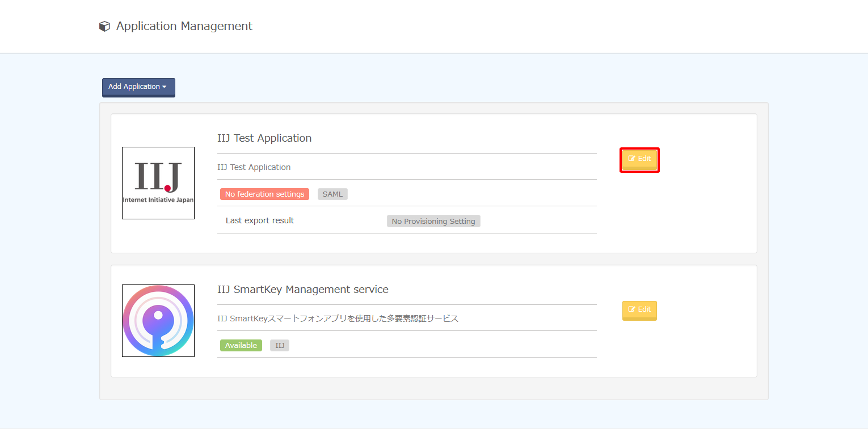Click the SmartKey keyhole logo thumbnail

158,321
